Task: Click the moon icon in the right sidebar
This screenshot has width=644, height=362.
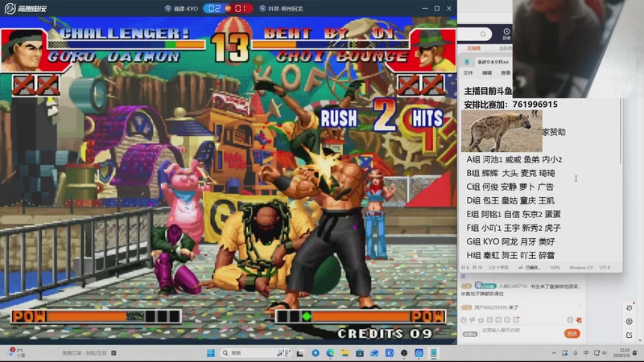Action: 630,307
